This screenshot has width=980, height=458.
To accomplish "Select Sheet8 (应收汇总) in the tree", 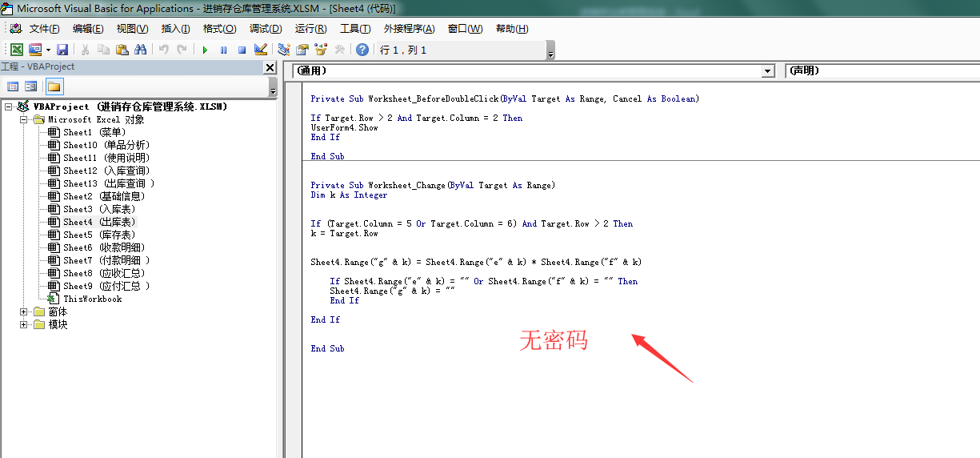I will coord(104,273).
